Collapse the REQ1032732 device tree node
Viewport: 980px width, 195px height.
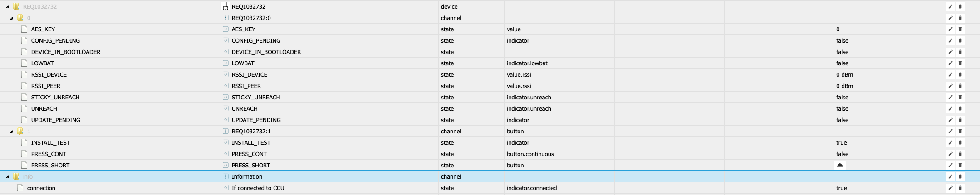(x=8, y=7)
